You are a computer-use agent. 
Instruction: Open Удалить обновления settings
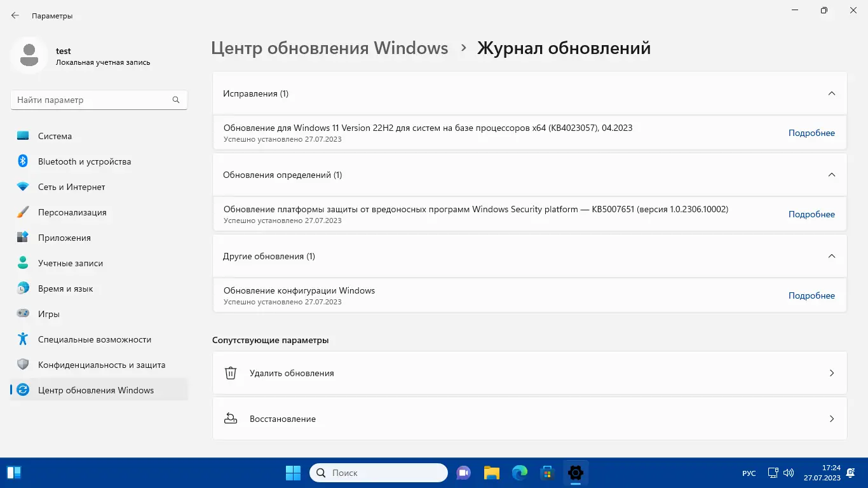tap(529, 373)
